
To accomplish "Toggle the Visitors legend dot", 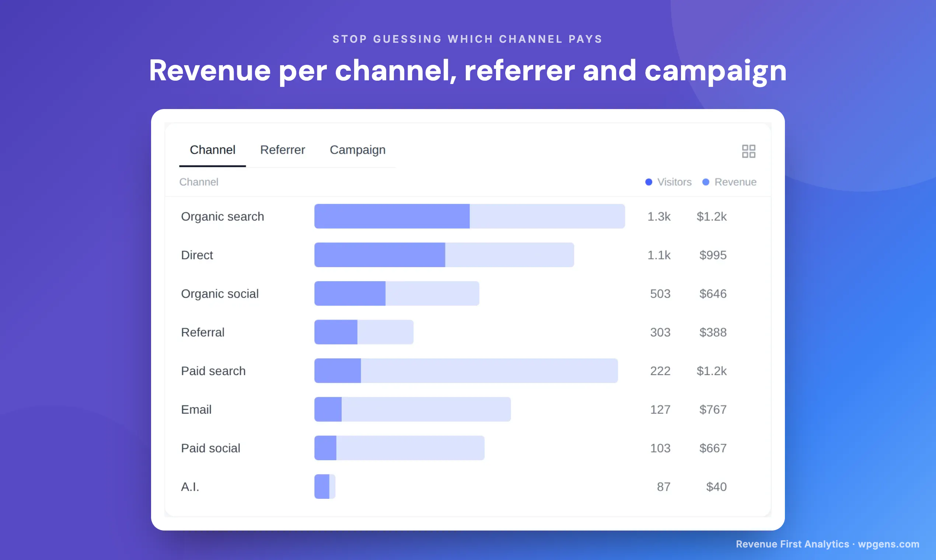I will (649, 182).
